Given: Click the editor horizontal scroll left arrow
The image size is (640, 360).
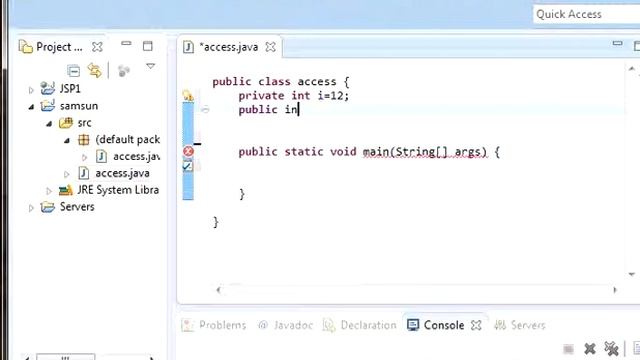Looking at the screenshot, I should [x=218, y=290].
